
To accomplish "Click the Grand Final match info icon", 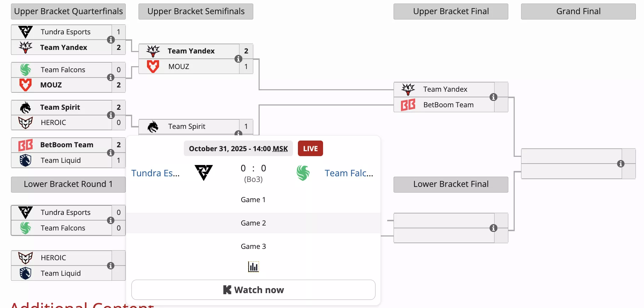I will click(x=621, y=164).
